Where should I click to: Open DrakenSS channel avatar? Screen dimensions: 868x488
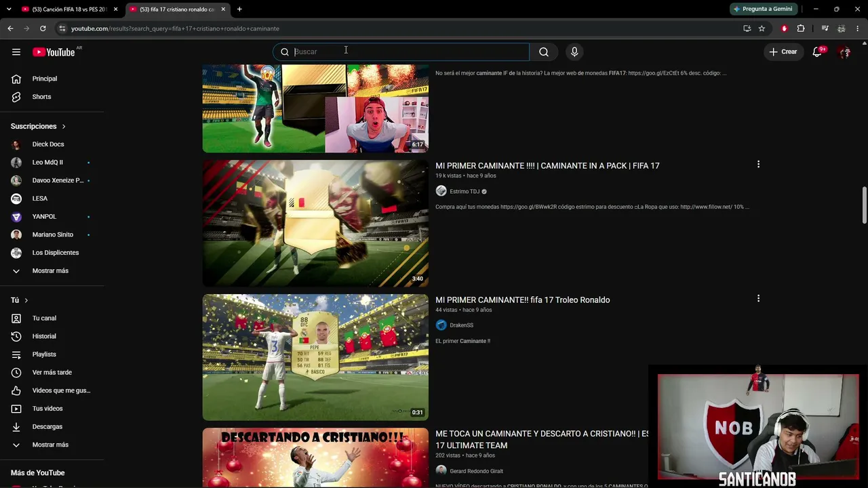[441, 325]
